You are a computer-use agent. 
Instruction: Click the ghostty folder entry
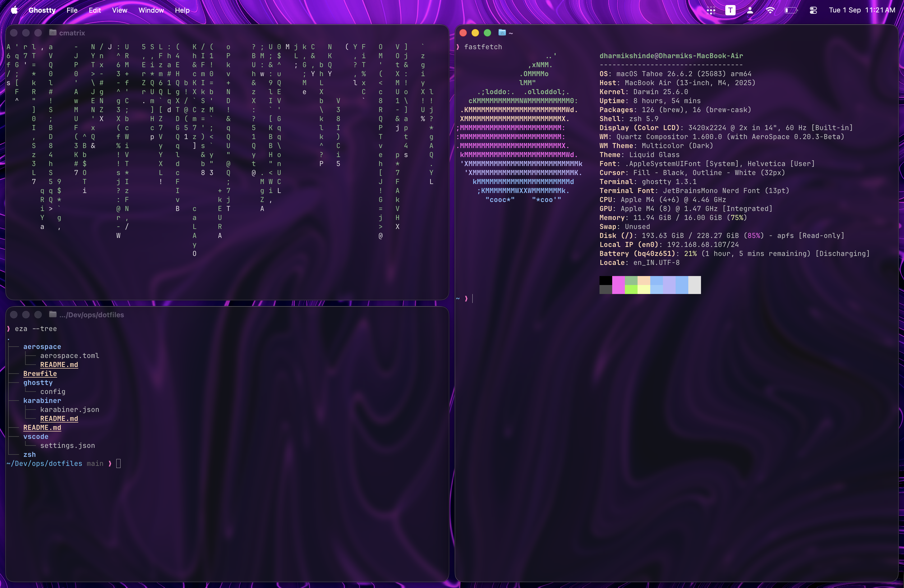(38, 383)
